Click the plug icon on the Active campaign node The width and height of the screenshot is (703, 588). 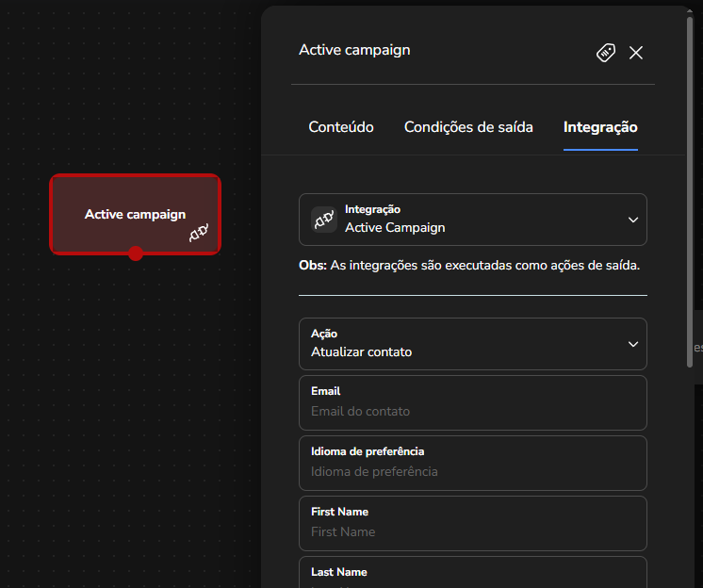(199, 233)
